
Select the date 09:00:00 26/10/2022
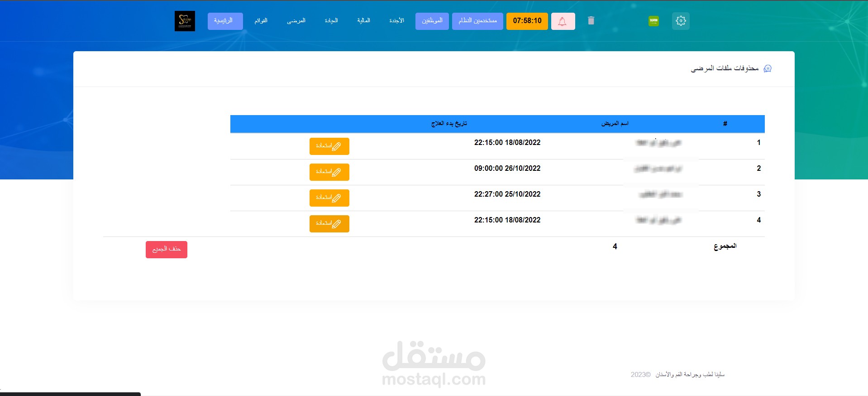507,169
